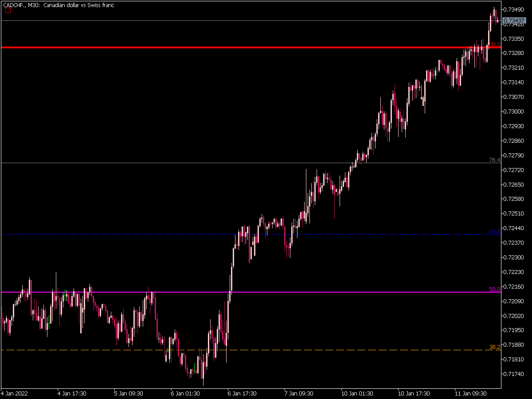This screenshot has height=399, width=532.
Task: Click the gray '76.4' level label
Action: tap(495, 160)
